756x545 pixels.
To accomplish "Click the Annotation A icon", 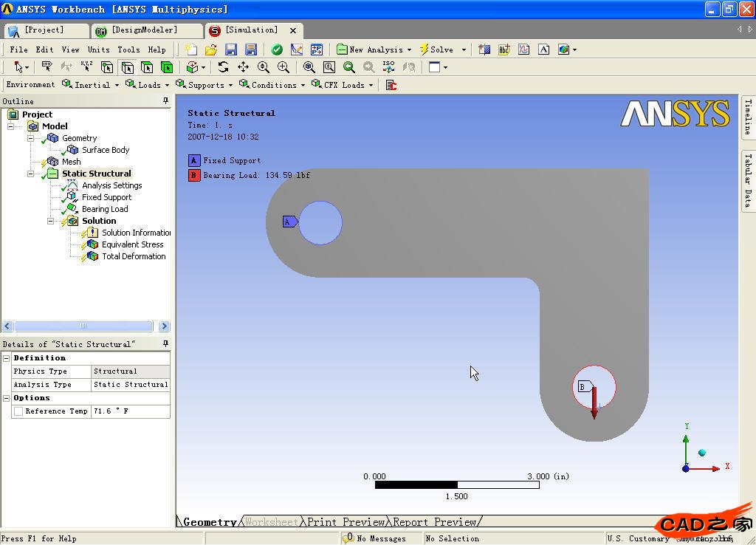I will 544,49.
